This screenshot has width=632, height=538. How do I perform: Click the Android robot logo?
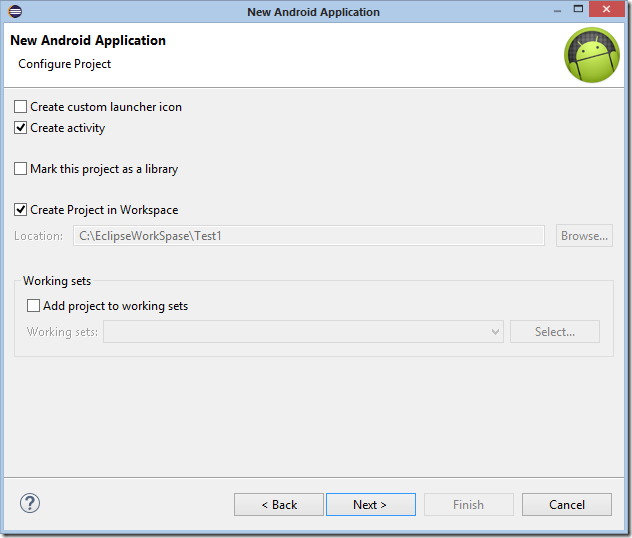tap(592, 55)
